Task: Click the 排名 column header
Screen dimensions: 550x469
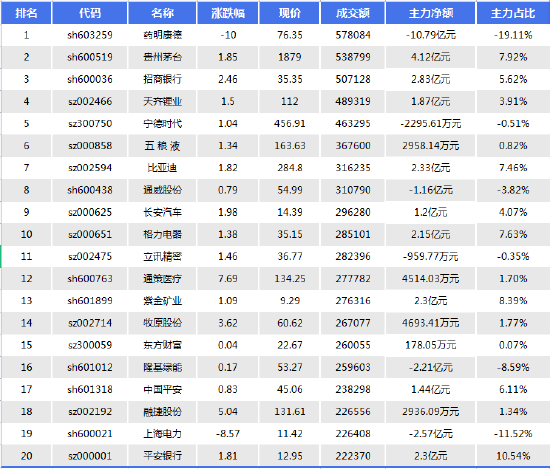Action: tap(26, 13)
